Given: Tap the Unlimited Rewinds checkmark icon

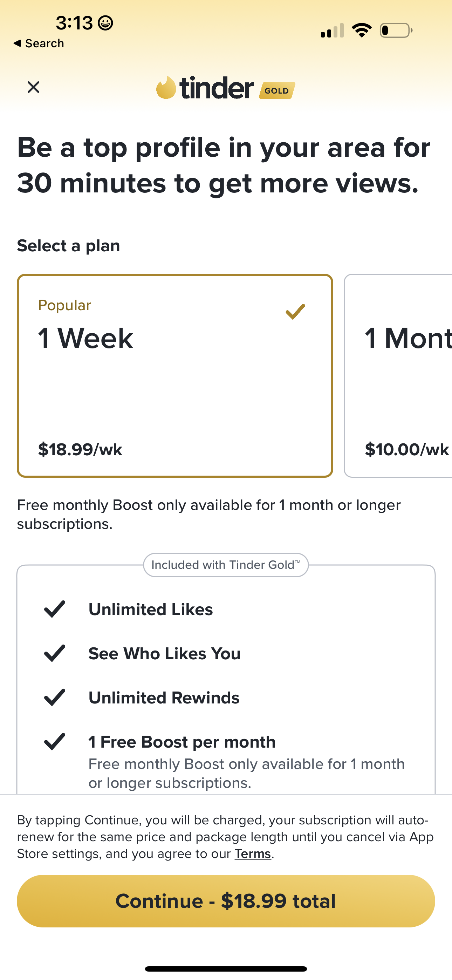Looking at the screenshot, I should point(55,697).
